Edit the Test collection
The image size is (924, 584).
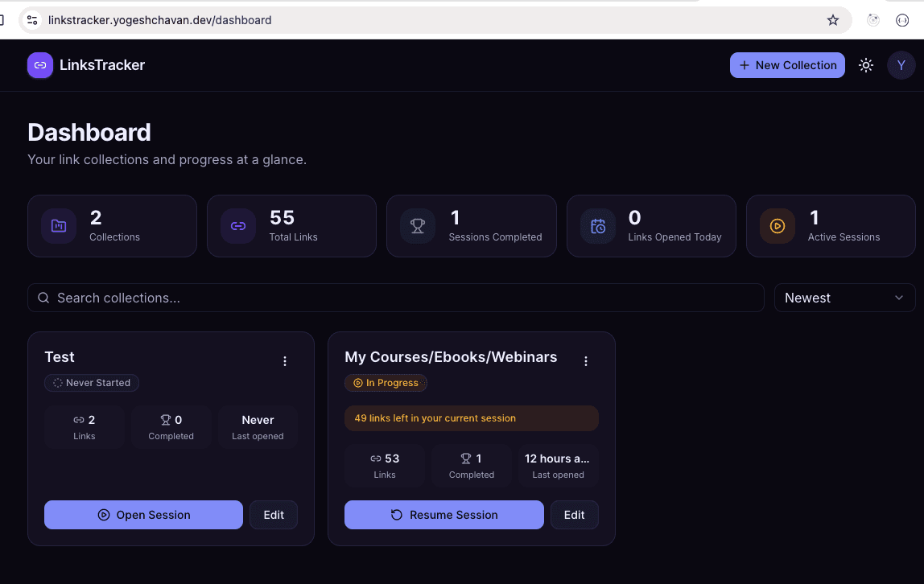click(x=274, y=515)
